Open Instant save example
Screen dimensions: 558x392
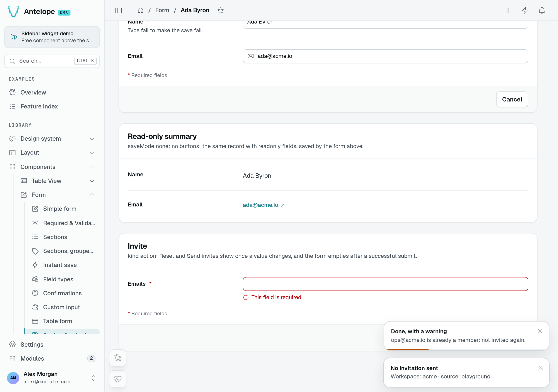click(63, 265)
